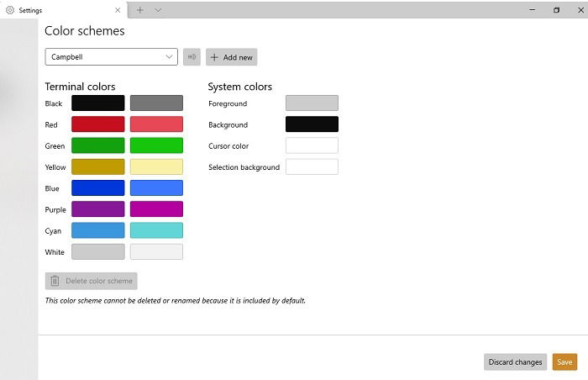Open the Campbell color scheme dropdown
The width and height of the screenshot is (588, 380).
point(112,56)
